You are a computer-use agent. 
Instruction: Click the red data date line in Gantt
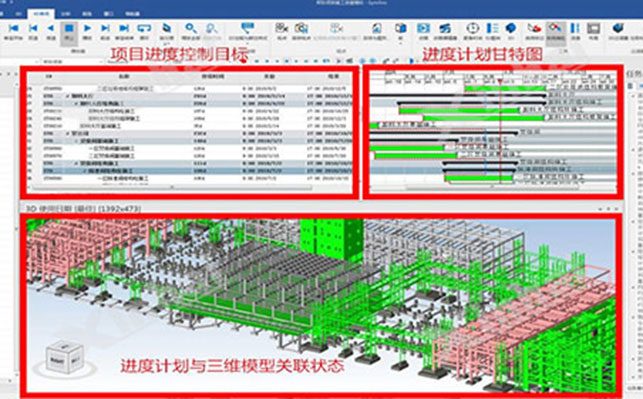coord(500,131)
